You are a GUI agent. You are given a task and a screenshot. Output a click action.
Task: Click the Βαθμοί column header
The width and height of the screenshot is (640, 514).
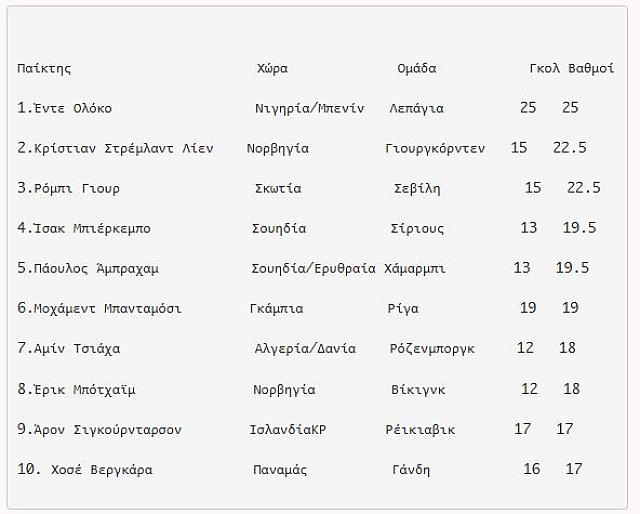pos(591,68)
